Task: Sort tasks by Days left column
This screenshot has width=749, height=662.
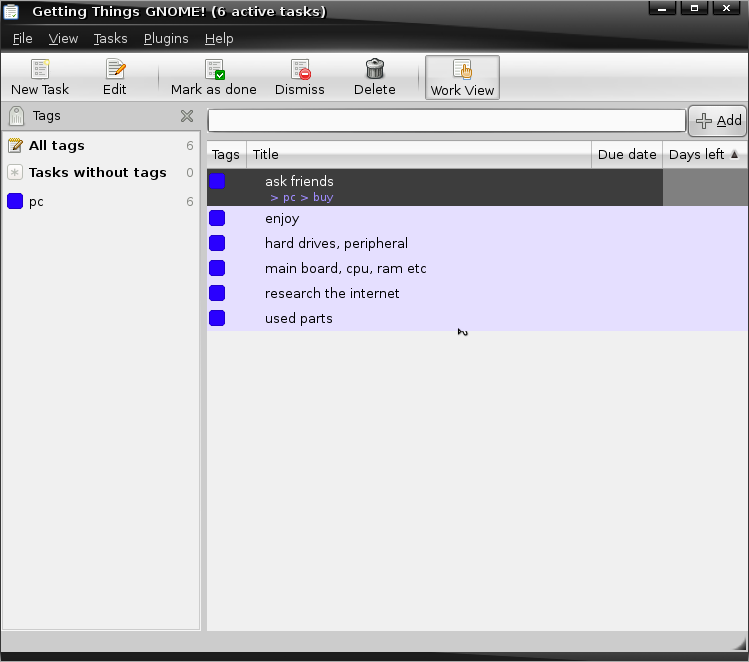Action: point(704,155)
